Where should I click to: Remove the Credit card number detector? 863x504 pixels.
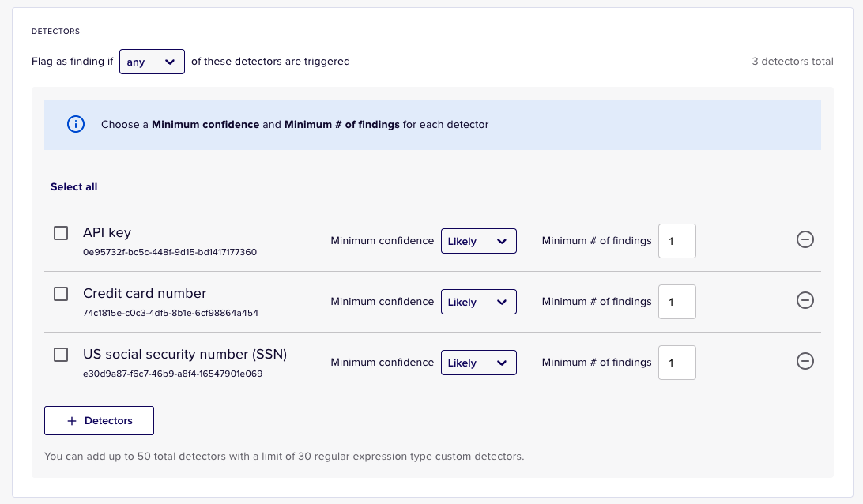pyautogui.click(x=805, y=300)
